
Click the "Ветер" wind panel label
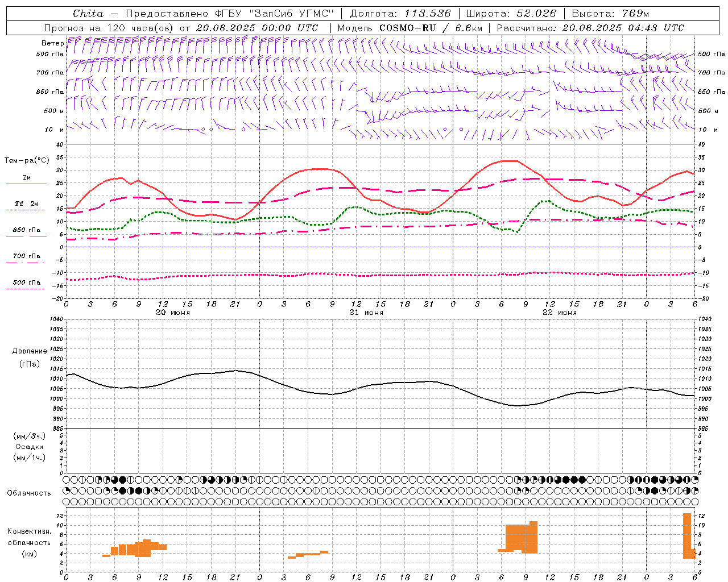pyautogui.click(x=53, y=43)
